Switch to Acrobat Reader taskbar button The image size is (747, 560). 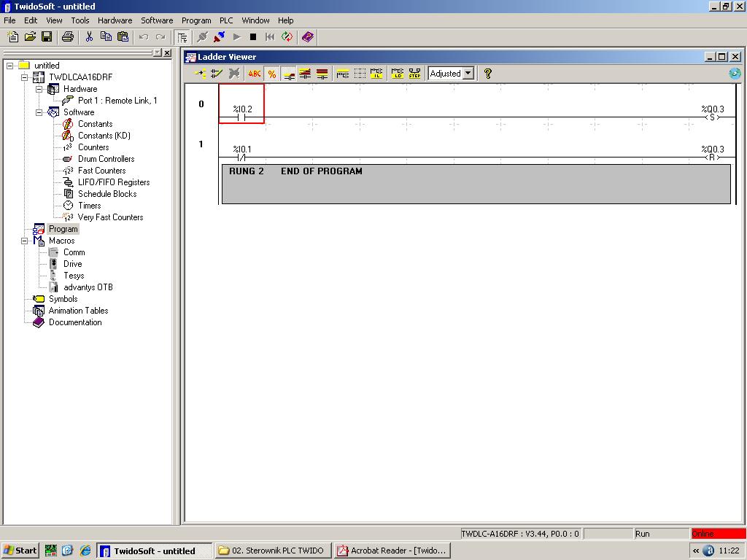(392, 551)
